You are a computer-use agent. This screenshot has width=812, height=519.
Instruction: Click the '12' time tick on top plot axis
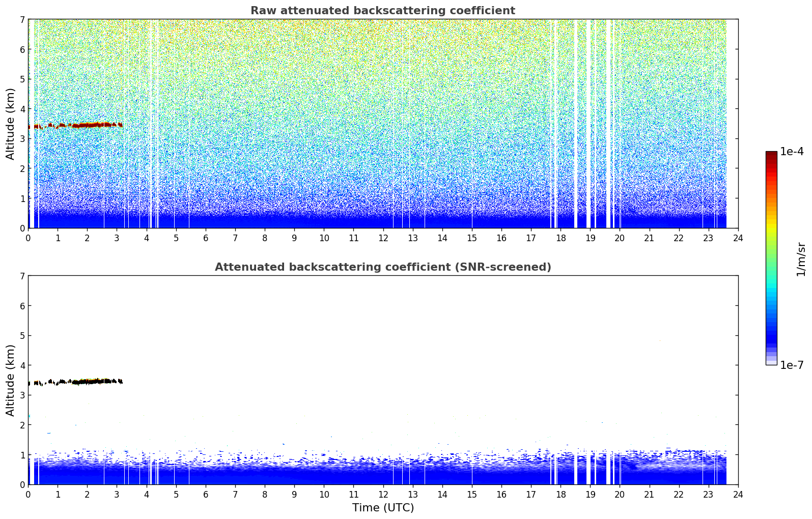(383, 238)
